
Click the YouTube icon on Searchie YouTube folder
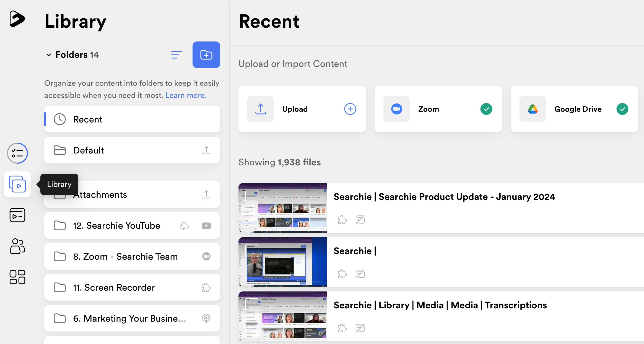(206, 226)
